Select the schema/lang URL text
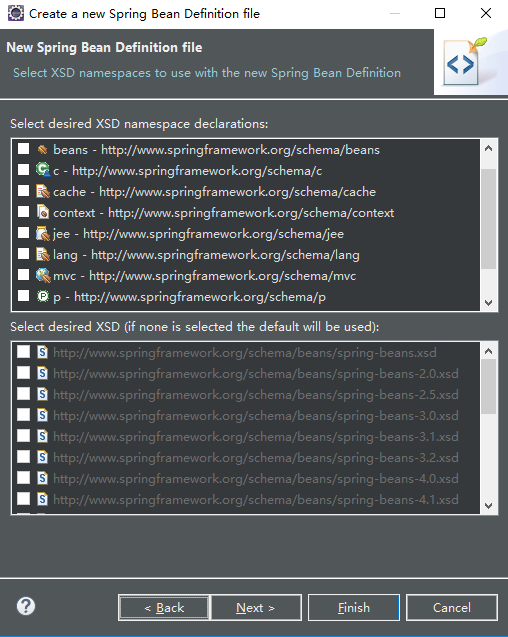Image resolution: width=508 pixels, height=637 pixels. [x=225, y=255]
